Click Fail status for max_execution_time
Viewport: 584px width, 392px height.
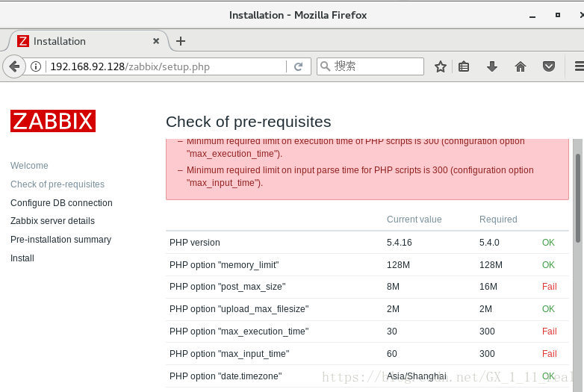point(550,332)
